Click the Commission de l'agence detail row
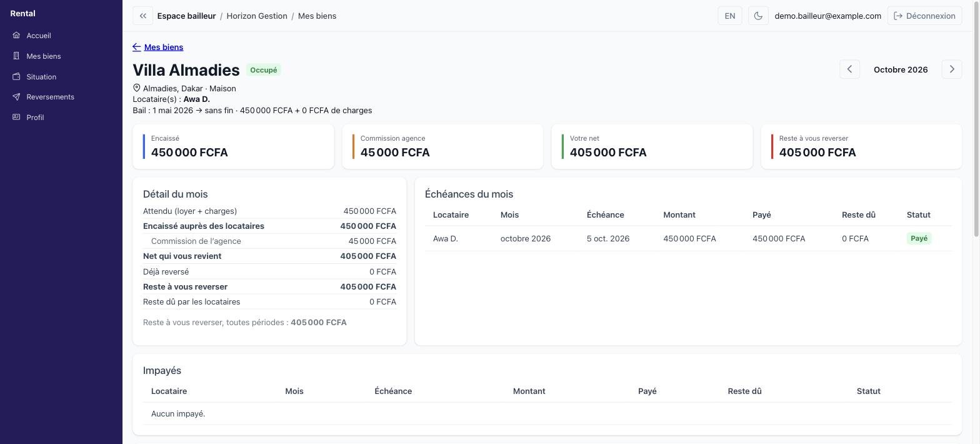Screen dimensions: 980x444 click(x=269, y=241)
